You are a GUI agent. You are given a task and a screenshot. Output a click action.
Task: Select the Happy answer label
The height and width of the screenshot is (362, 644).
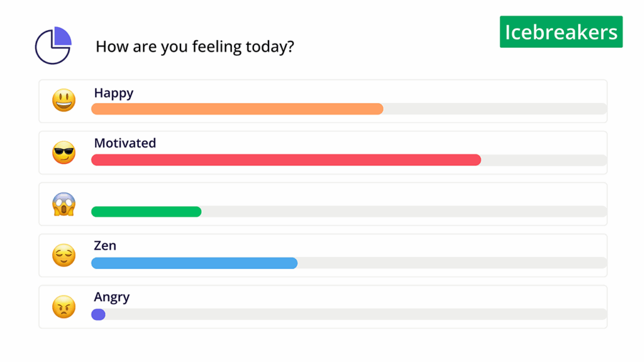(x=114, y=93)
